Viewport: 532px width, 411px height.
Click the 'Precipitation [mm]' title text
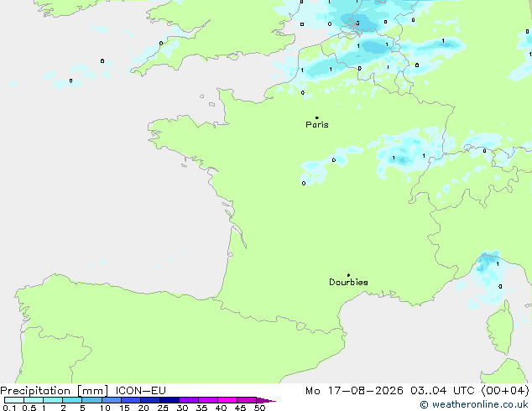click(55, 391)
